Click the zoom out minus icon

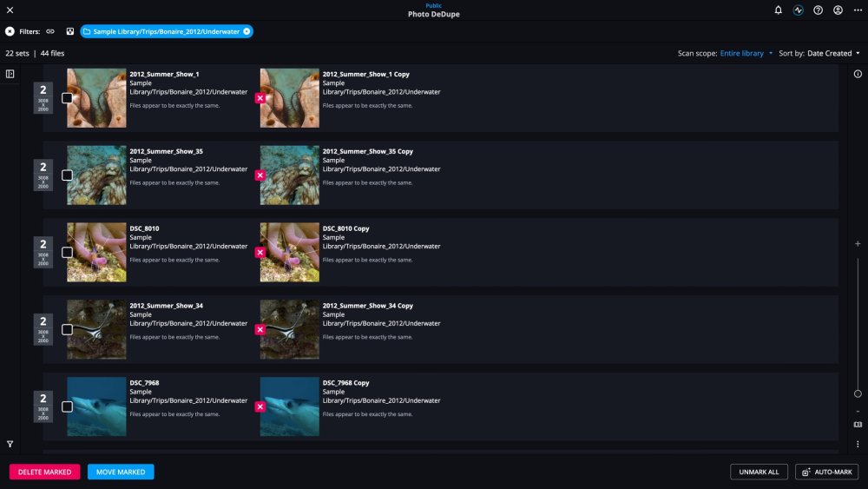click(x=858, y=411)
